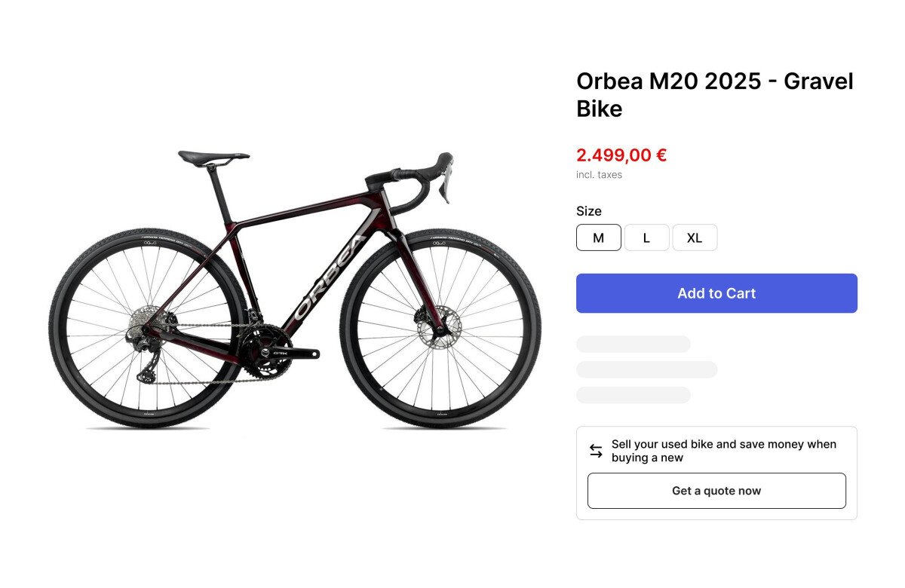Click the red 2.499,00 € price
The width and height of the screenshot is (905, 588).
tap(621, 155)
